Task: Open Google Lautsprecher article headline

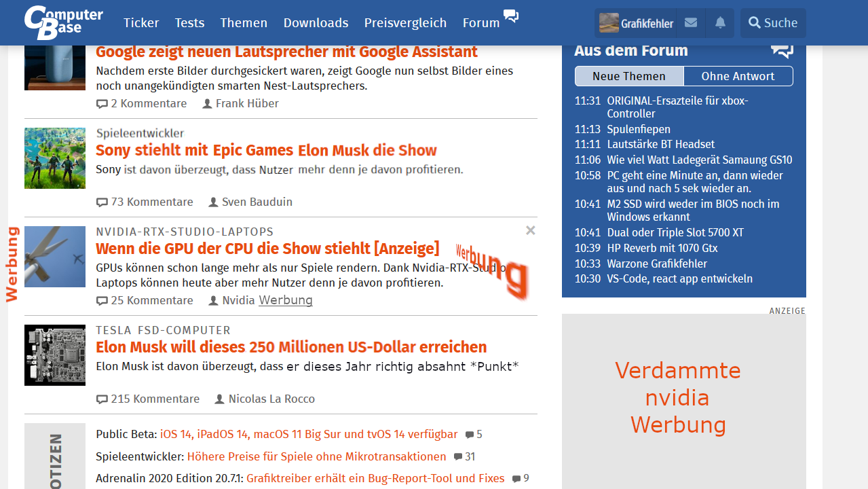Action: (x=286, y=52)
